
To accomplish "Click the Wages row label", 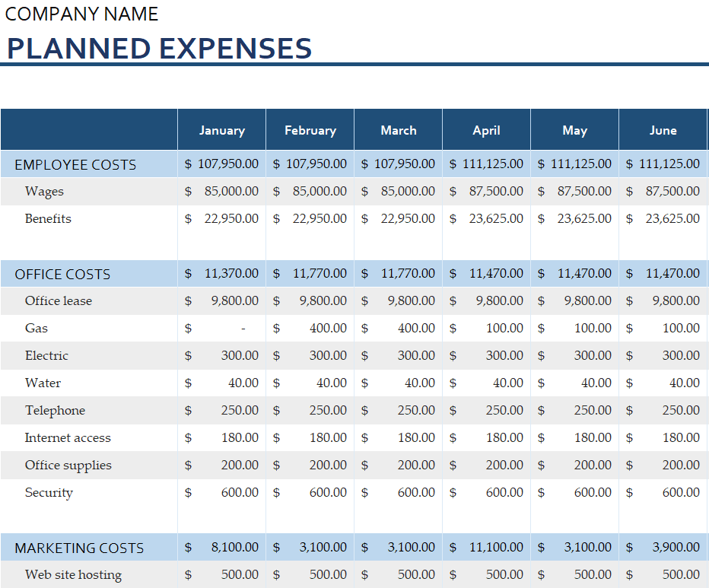I will coord(44,192).
